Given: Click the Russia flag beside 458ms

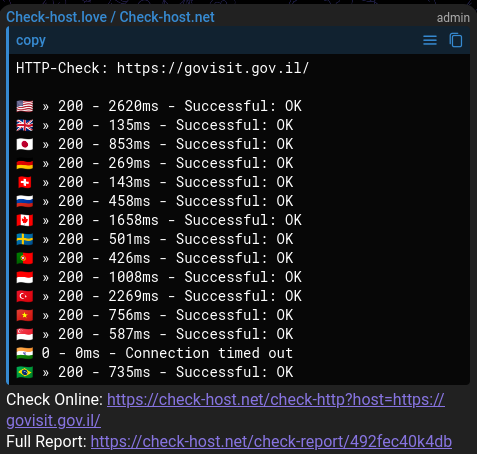Looking at the screenshot, I should pyautogui.click(x=25, y=201).
